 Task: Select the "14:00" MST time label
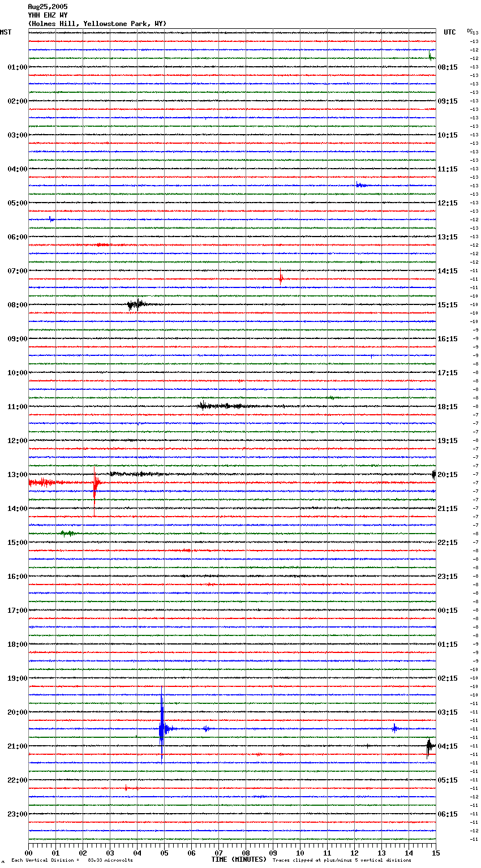(18, 509)
